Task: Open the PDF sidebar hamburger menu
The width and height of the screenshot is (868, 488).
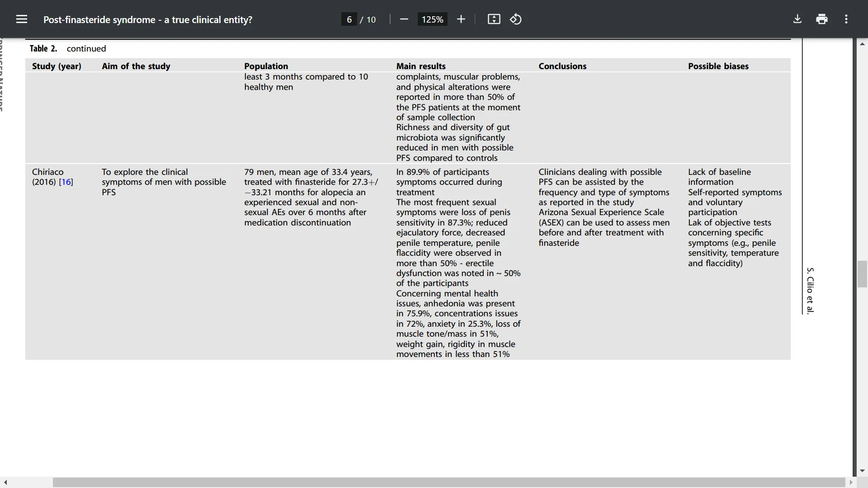Action: [22, 19]
